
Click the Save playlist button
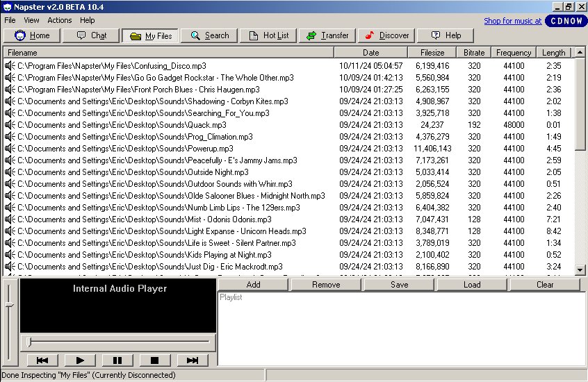tap(399, 285)
